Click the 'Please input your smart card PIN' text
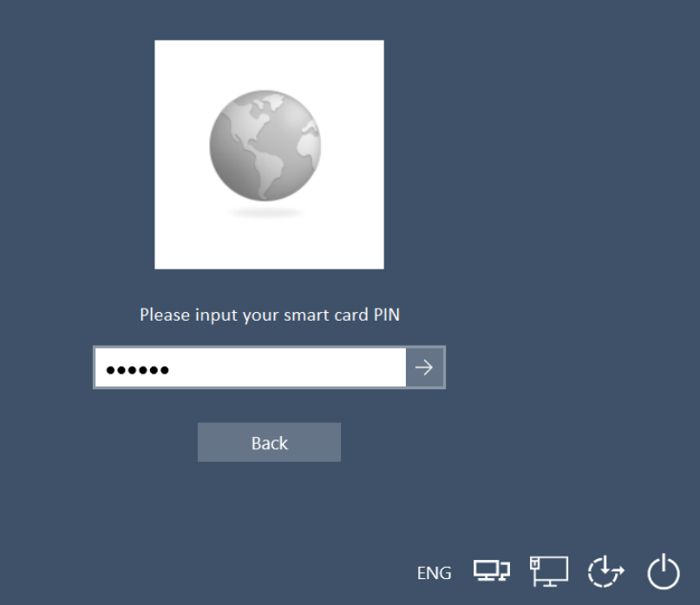This screenshot has width=700, height=605. pos(270,315)
